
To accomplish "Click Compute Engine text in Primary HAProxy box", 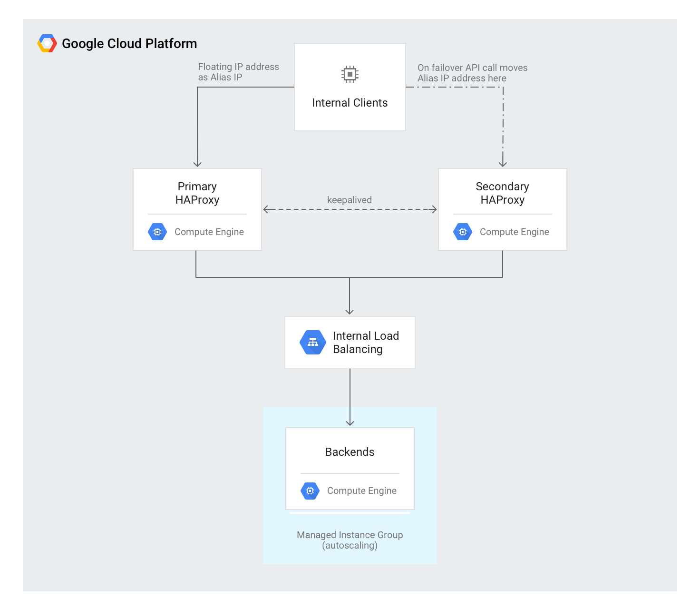I will (x=209, y=232).
